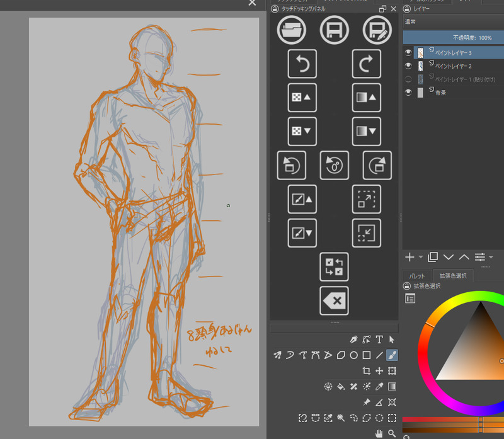Hide ペイントレイヤー 3 using its eye icon
504x439 pixels.
point(408,53)
